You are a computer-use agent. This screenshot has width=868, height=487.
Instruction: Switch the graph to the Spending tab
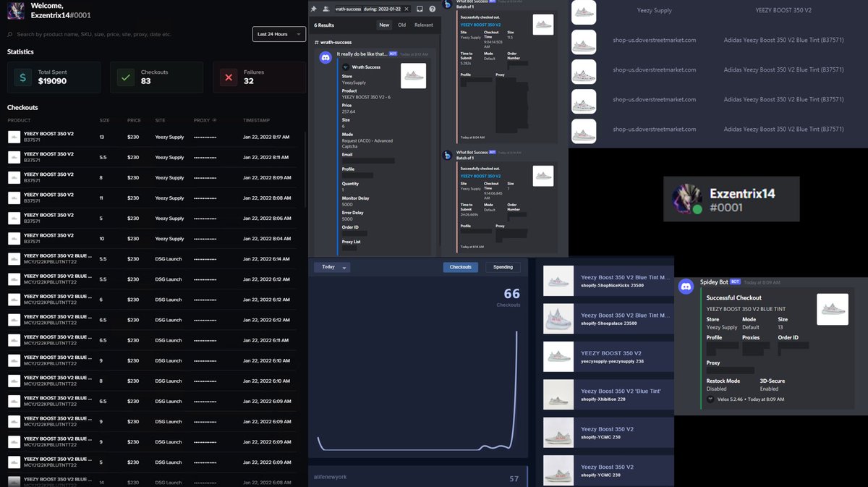tap(503, 267)
